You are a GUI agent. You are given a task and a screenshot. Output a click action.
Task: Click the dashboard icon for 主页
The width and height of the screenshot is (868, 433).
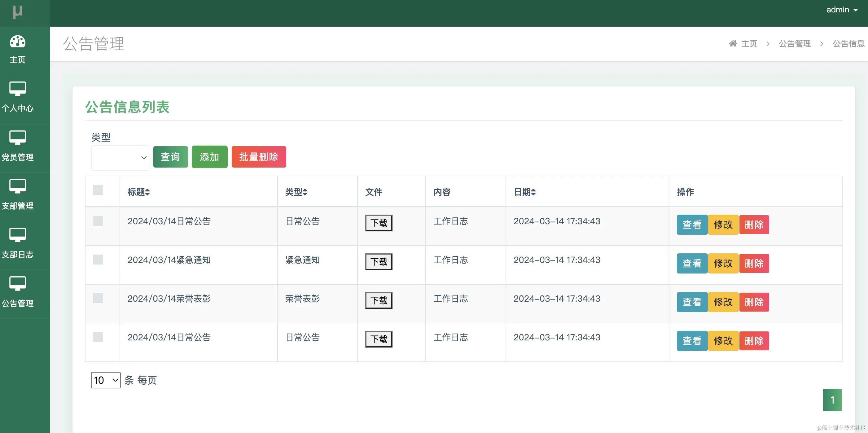point(18,42)
